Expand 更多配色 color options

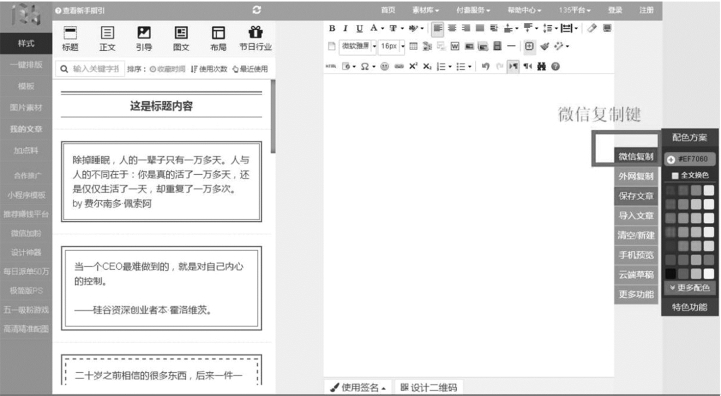click(x=689, y=288)
